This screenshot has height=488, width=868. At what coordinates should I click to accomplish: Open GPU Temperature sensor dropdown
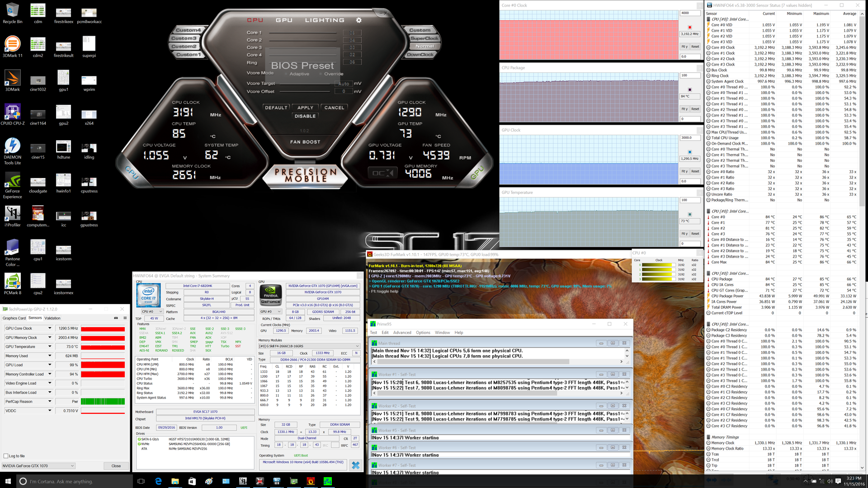click(50, 347)
